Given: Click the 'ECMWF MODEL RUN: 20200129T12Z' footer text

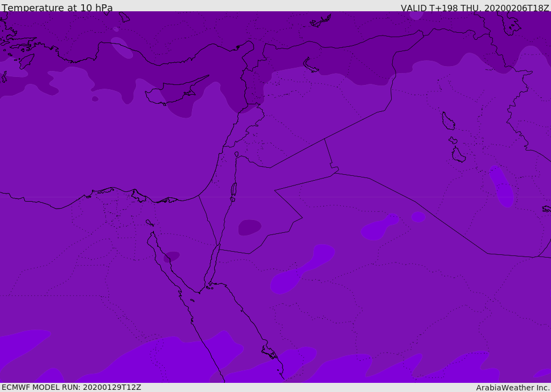Looking at the screenshot, I should [x=72, y=388].
